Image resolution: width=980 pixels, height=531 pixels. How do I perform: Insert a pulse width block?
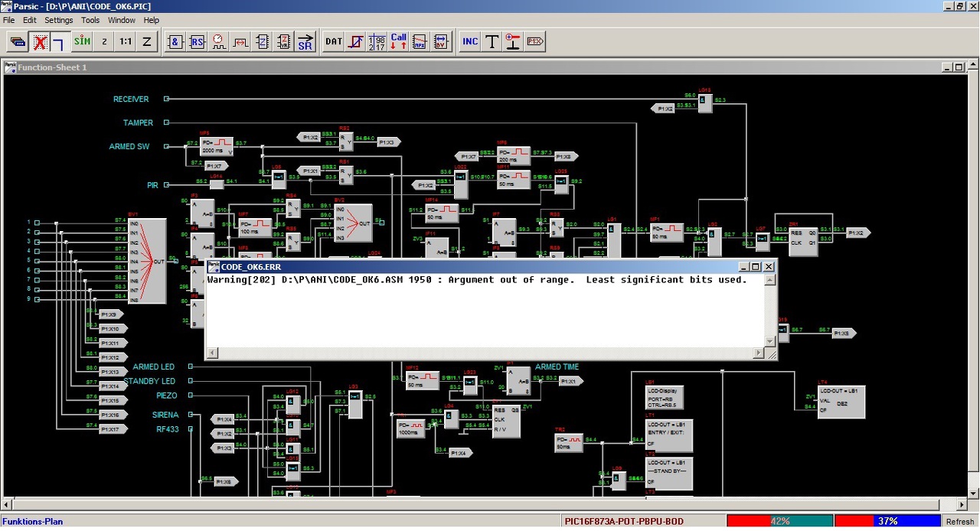[x=240, y=41]
